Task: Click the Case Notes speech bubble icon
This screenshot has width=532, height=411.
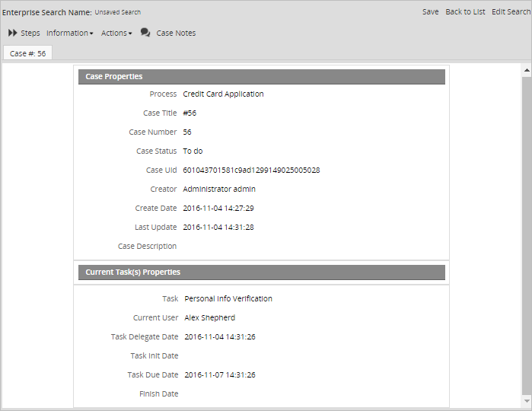Action: pyautogui.click(x=145, y=33)
